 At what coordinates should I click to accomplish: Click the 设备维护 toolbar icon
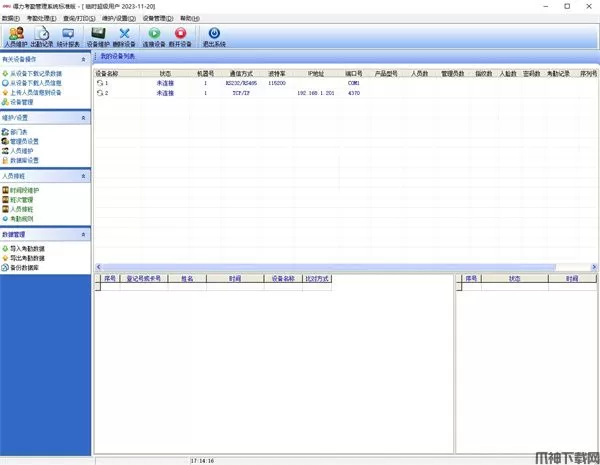[99, 37]
